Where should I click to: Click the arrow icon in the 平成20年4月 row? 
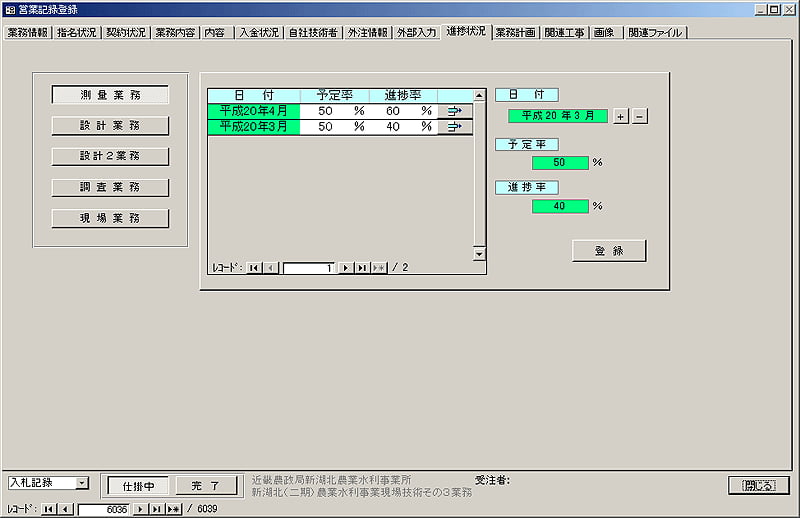click(455, 111)
